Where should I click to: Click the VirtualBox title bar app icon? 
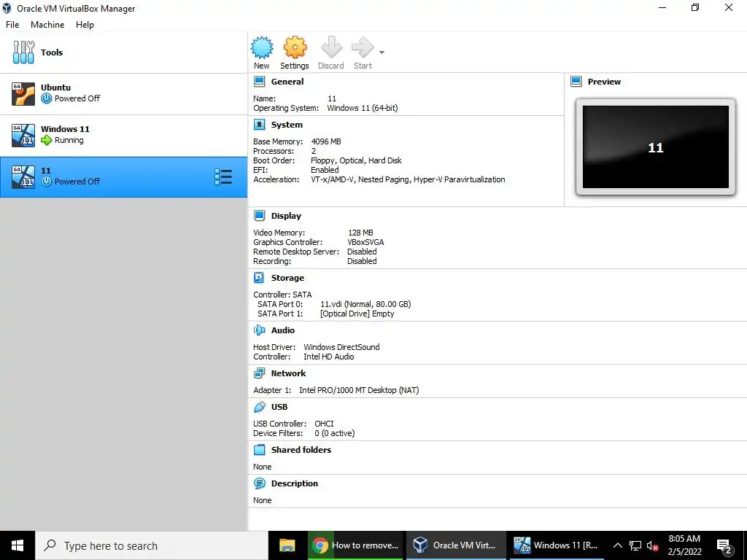(x=7, y=8)
